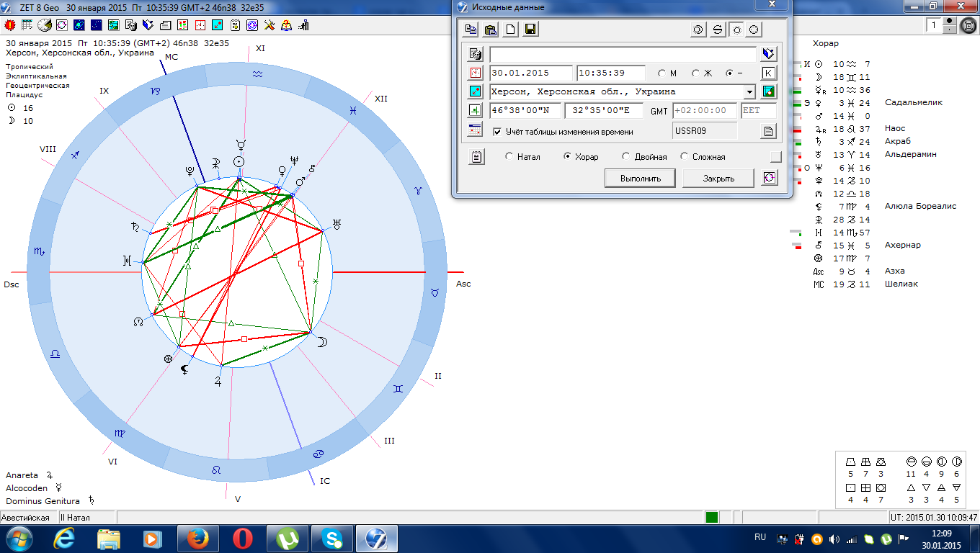980x553 pixels.
Task: Click the date field 30.01.2015
Action: (x=531, y=73)
